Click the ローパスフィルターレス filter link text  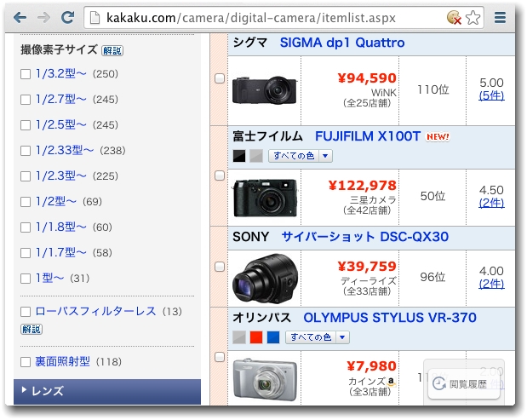(95, 312)
